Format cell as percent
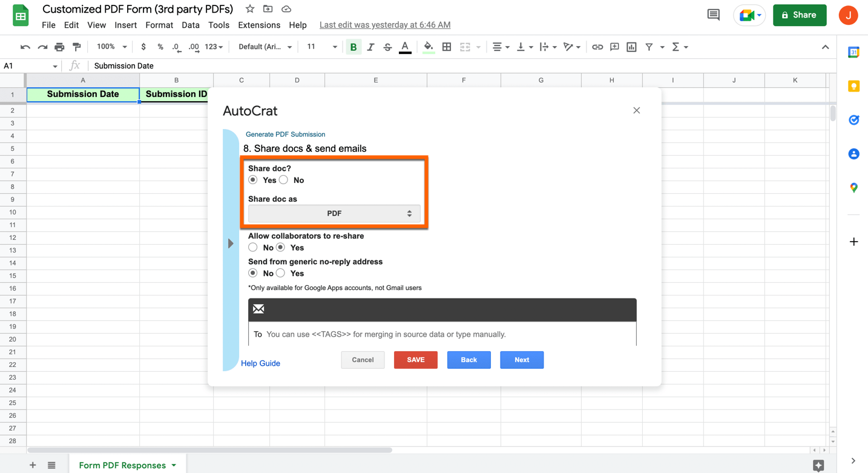The width and height of the screenshot is (868, 473). [x=160, y=47]
